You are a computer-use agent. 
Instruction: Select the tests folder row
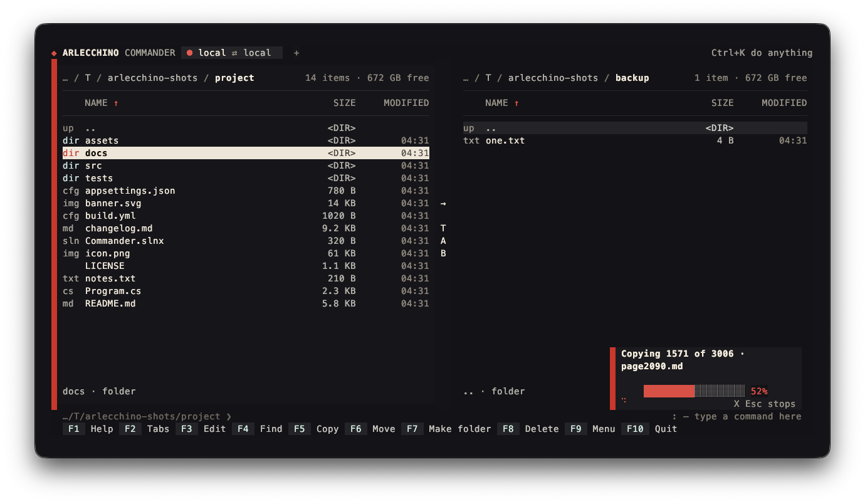click(246, 178)
